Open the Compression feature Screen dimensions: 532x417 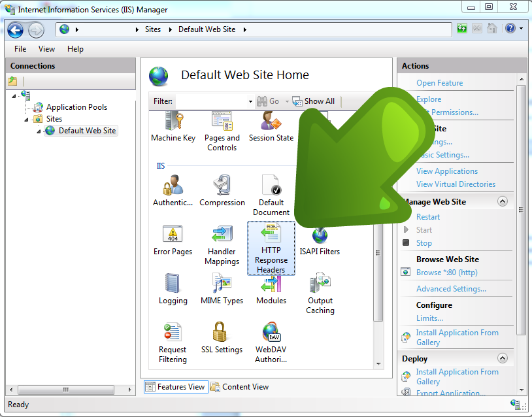pos(222,190)
